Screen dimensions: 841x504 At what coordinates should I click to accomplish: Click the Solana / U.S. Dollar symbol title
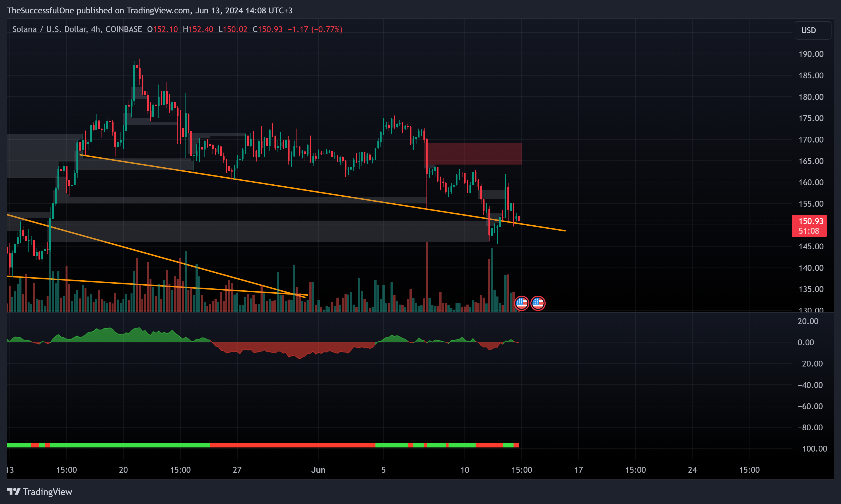pos(77,29)
